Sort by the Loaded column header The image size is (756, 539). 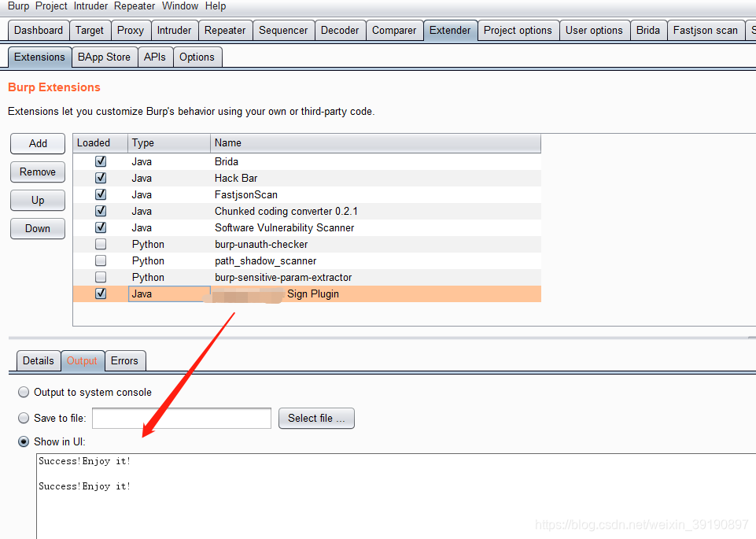pos(100,143)
